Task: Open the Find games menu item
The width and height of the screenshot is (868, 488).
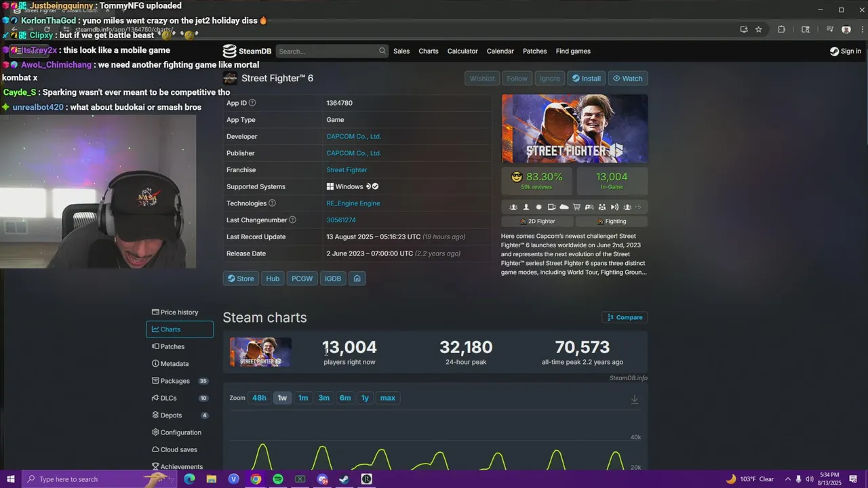Action: [x=573, y=51]
